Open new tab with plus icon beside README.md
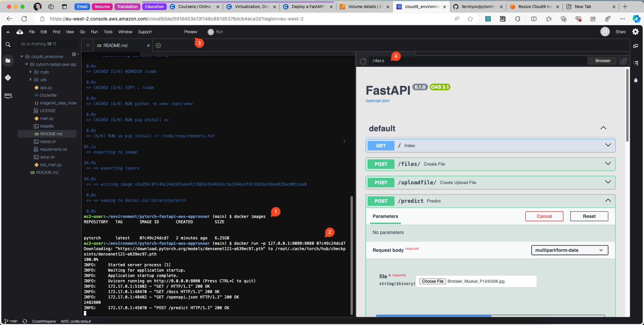This screenshot has width=644, height=325. [158, 45]
